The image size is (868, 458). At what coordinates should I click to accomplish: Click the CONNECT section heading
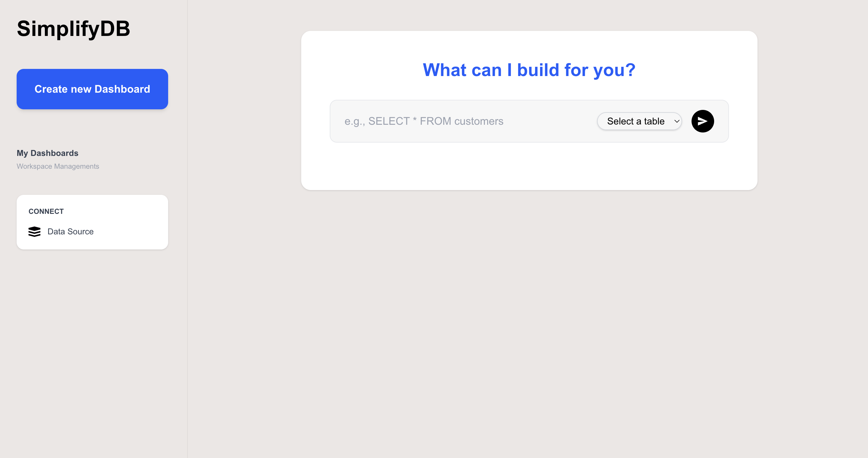pos(46,211)
